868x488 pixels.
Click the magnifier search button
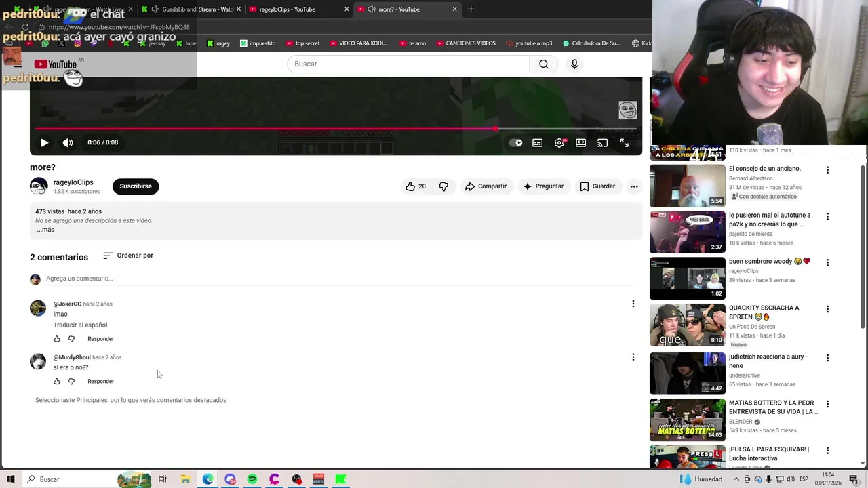click(544, 64)
